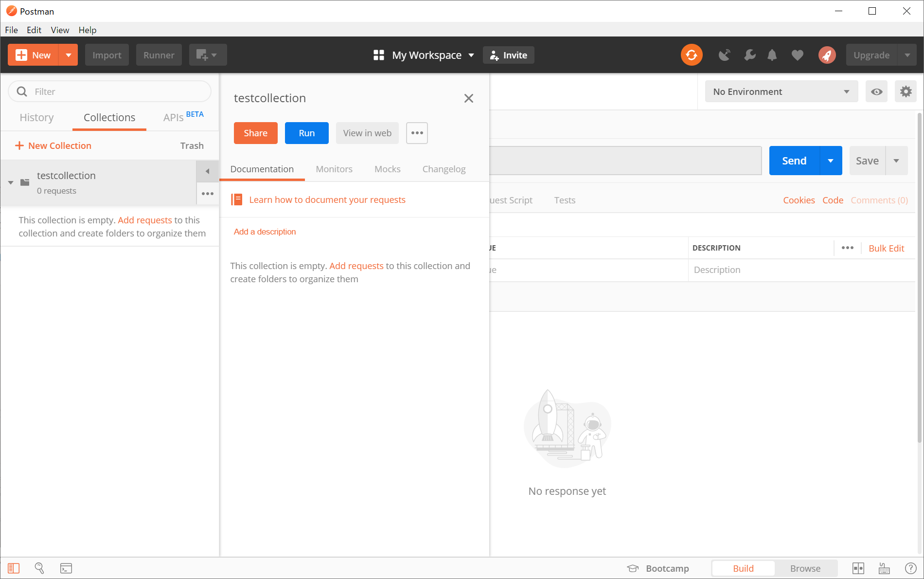924x579 pixels.
Task: Click the Share button
Action: coord(255,133)
